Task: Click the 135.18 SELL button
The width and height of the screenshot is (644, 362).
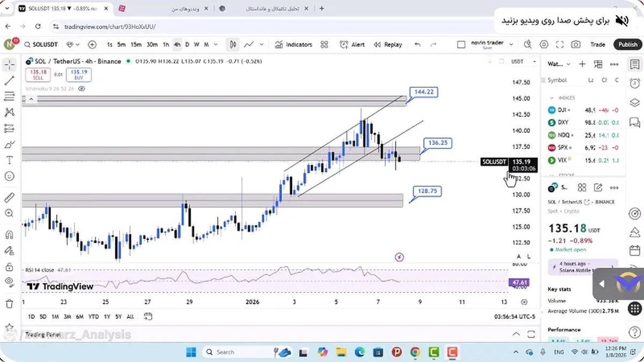Action: tap(38, 75)
